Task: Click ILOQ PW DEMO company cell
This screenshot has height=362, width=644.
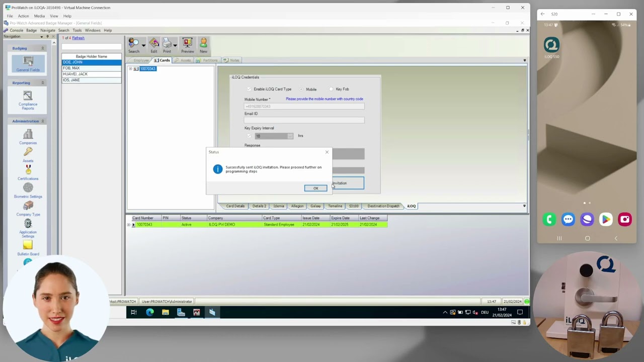Action: [x=234, y=225]
